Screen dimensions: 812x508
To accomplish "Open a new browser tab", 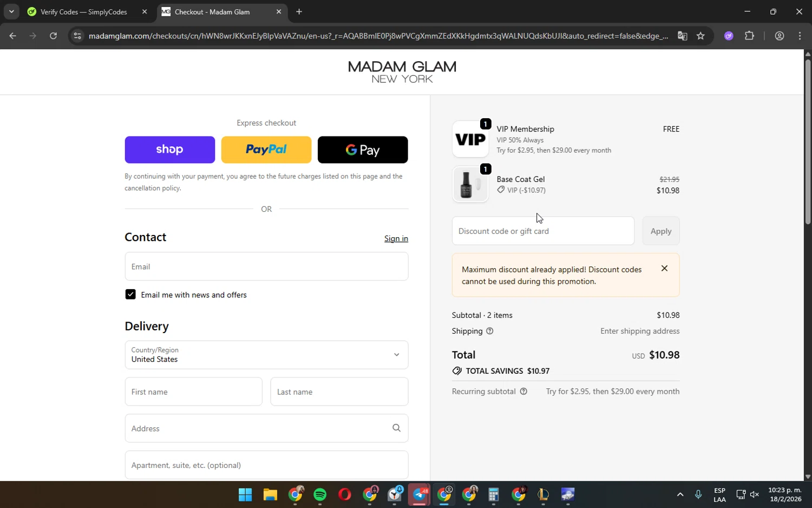I will click(x=299, y=11).
